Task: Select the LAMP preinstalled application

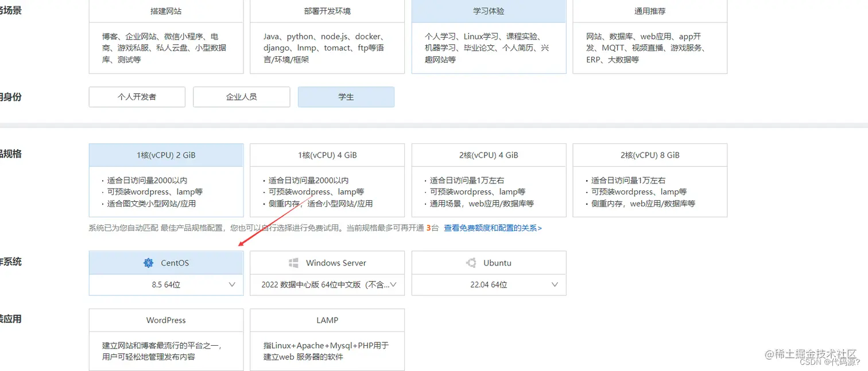Action: pyautogui.click(x=327, y=320)
